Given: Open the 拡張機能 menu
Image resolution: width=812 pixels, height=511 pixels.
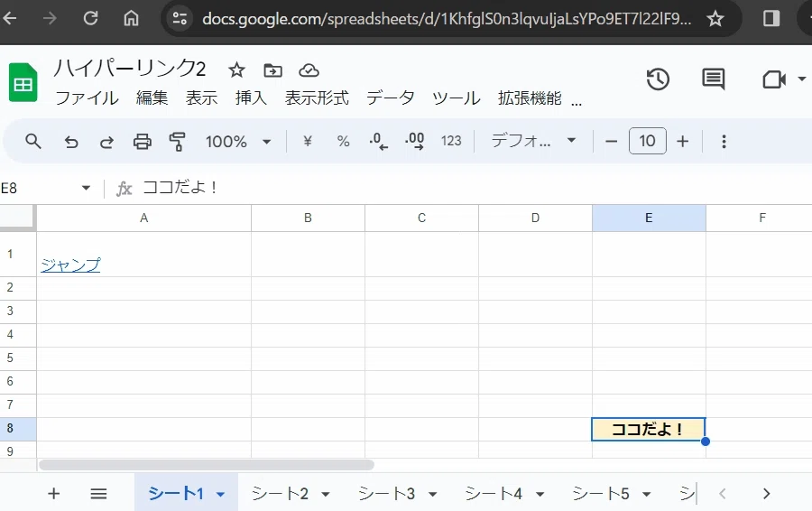Looking at the screenshot, I should tap(530, 98).
